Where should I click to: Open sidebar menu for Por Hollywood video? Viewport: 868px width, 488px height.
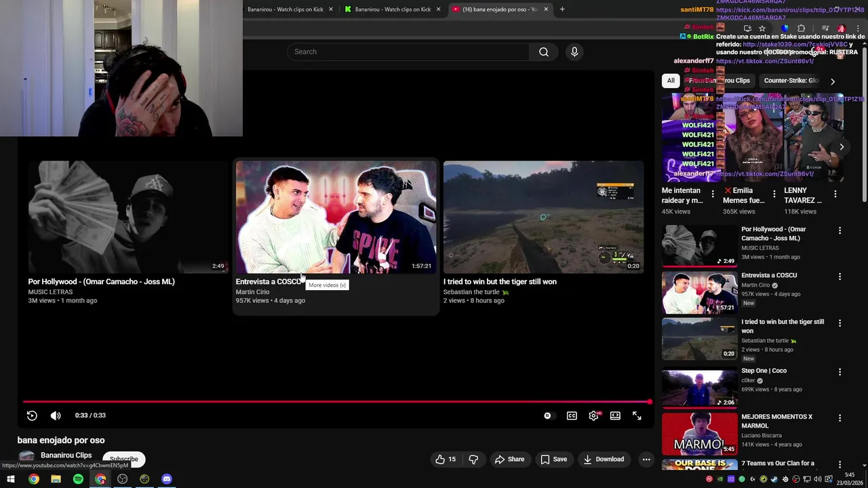(840, 230)
